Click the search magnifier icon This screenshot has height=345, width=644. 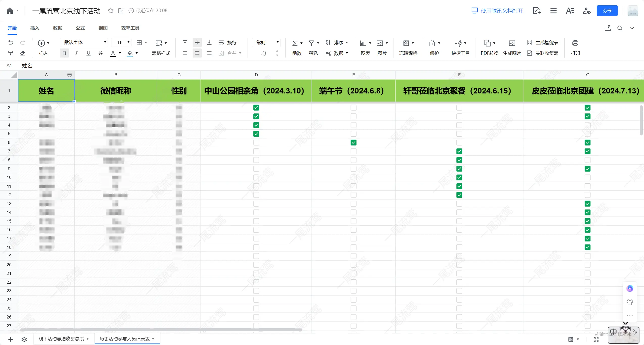(x=620, y=28)
